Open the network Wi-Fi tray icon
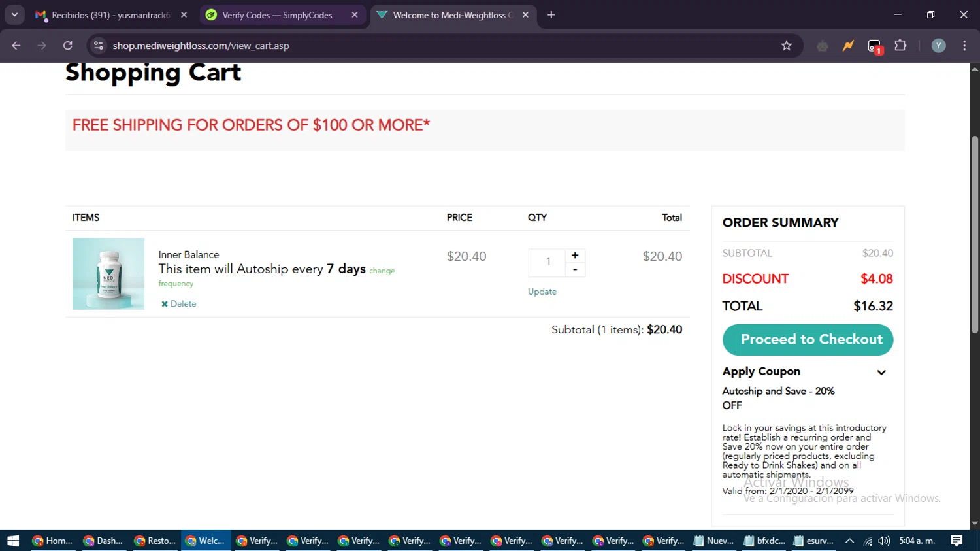 click(868, 541)
